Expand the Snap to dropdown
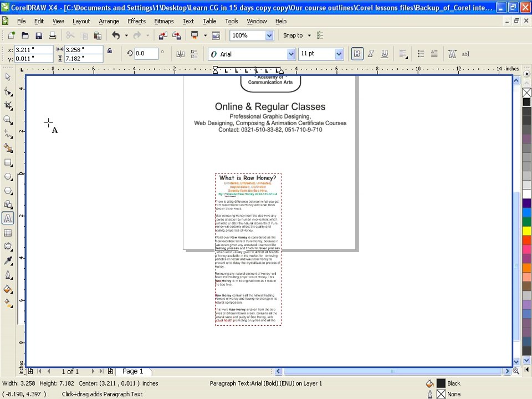The image size is (532, 399). coord(309,35)
